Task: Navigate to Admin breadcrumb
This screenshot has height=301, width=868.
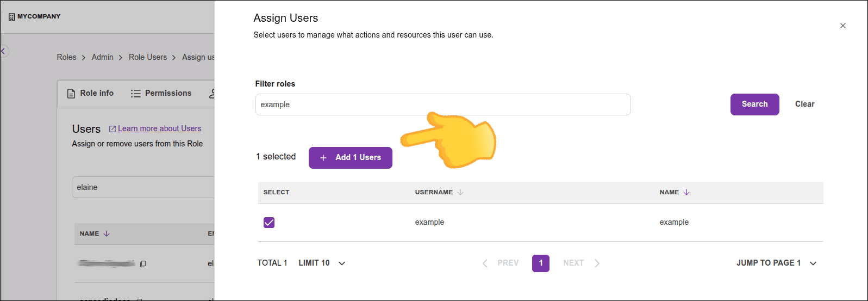Action: coord(102,57)
